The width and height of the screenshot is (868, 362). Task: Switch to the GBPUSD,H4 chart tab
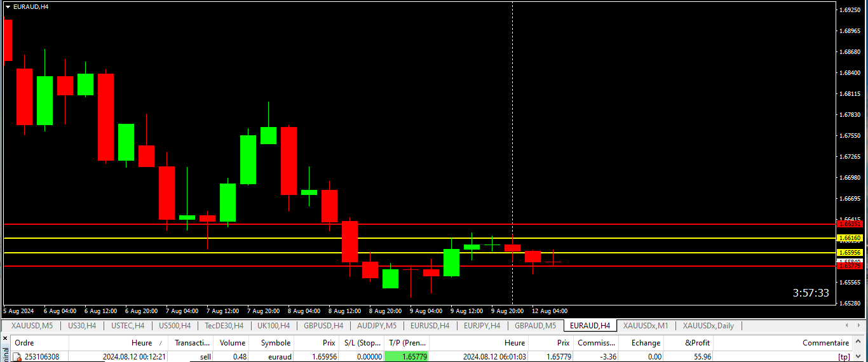coord(323,326)
